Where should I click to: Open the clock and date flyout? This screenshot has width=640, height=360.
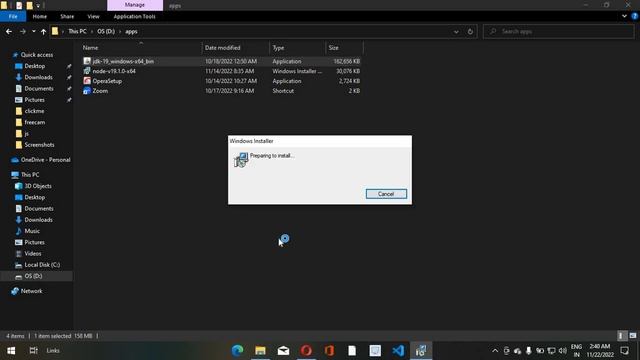point(600,351)
